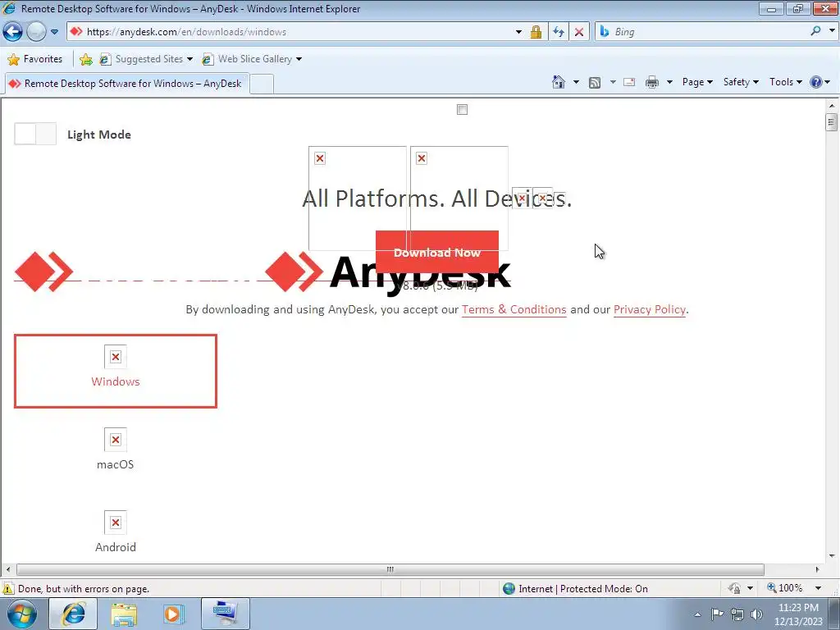Open the Terms & Conditions link
The height and width of the screenshot is (630, 840).
[x=514, y=309]
